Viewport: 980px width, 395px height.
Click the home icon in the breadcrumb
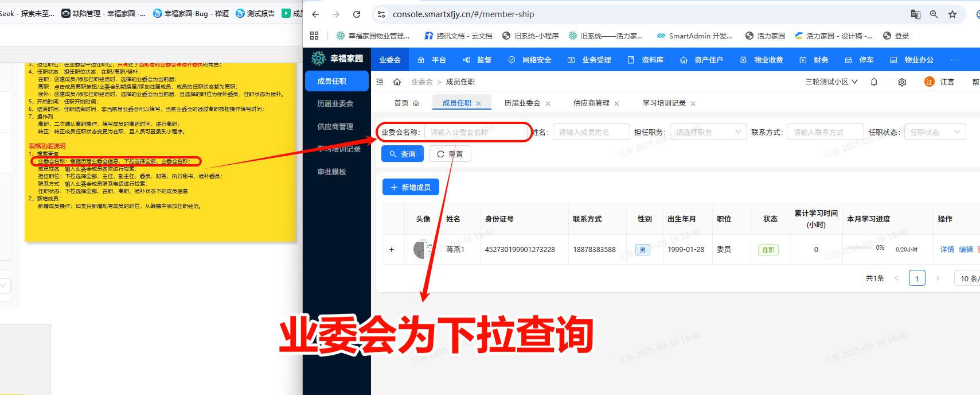click(x=397, y=82)
